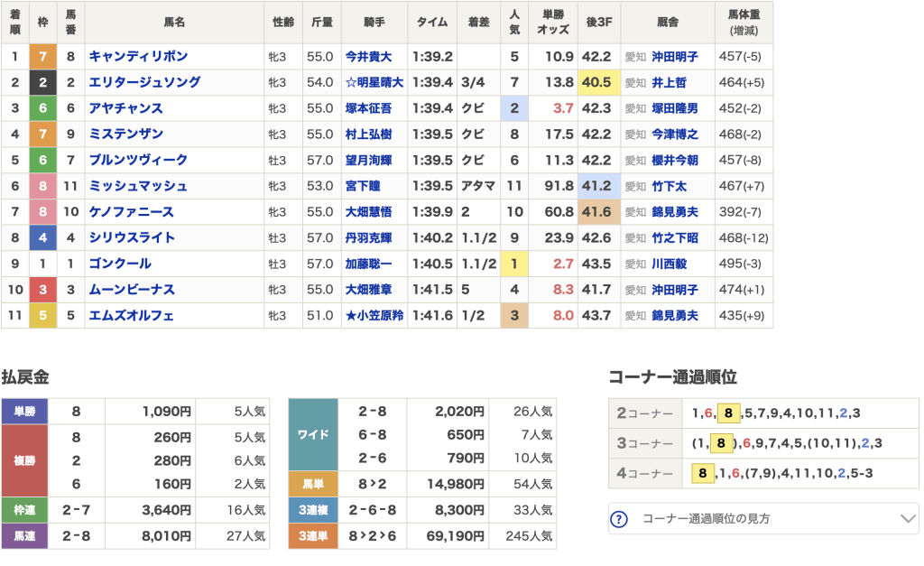
Task: Click the 単勝オッズ column header
Action: [x=553, y=23]
